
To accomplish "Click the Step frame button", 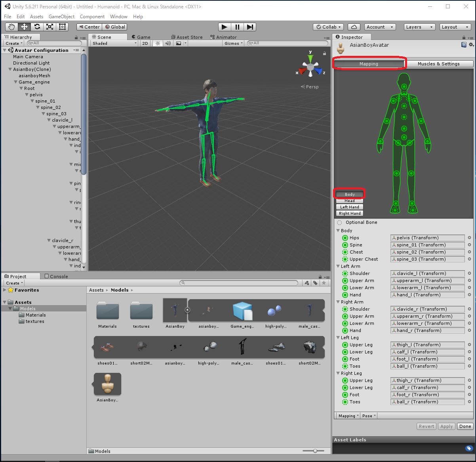I will pos(250,27).
